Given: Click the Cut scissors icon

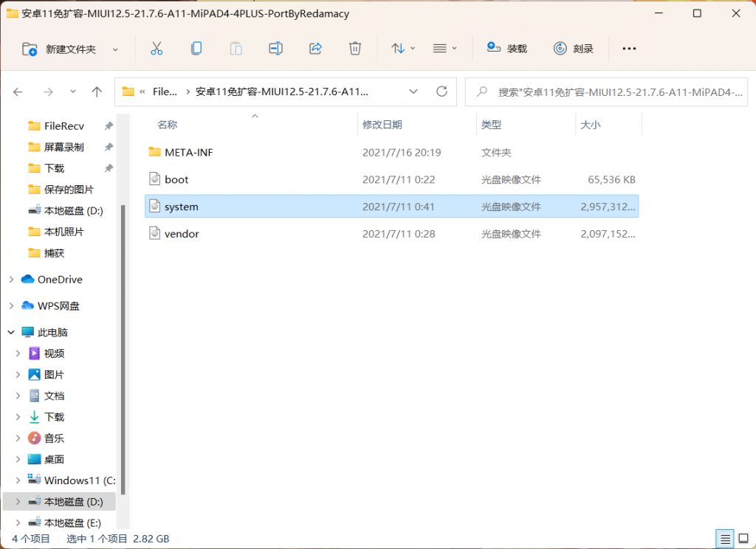Looking at the screenshot, I should [x=156, y=49].
